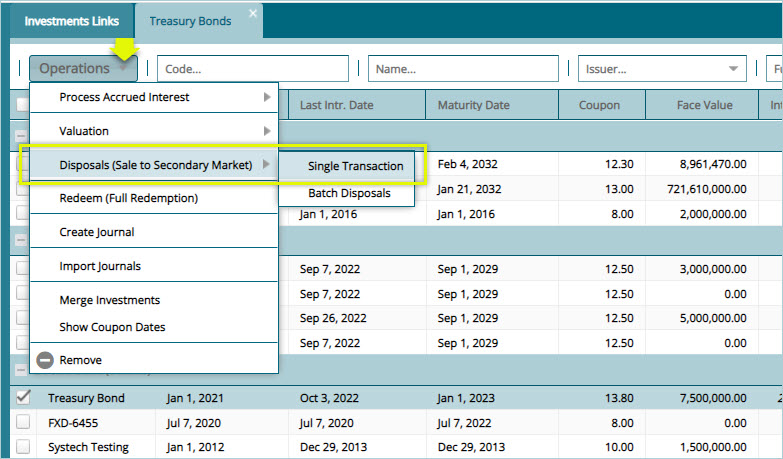Open the Valuation submenu

[x=154, y=131]
